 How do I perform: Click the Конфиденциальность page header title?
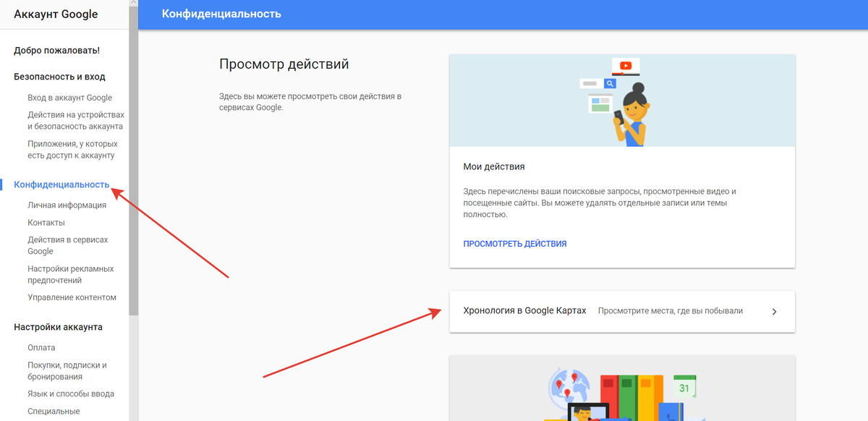(x=221, y=14)
